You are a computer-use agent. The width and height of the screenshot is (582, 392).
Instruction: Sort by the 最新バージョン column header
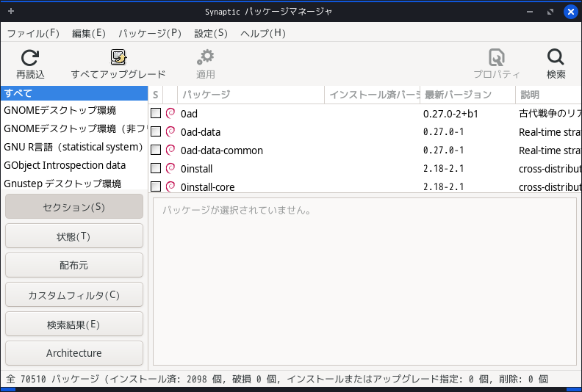(467, 95)
